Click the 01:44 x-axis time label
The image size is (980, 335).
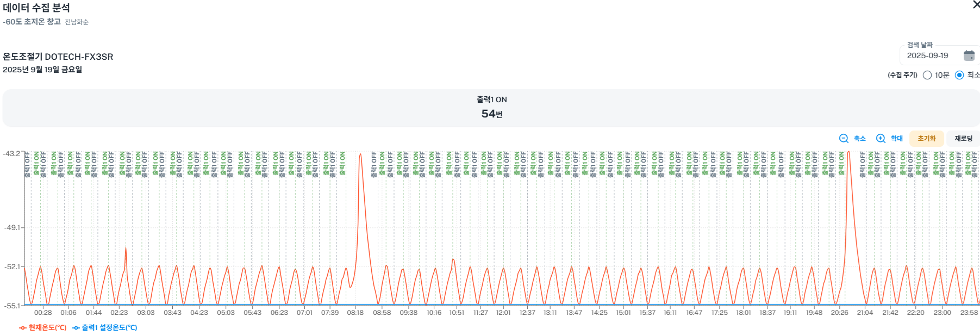pyautogui.click(x=93, y=313)
